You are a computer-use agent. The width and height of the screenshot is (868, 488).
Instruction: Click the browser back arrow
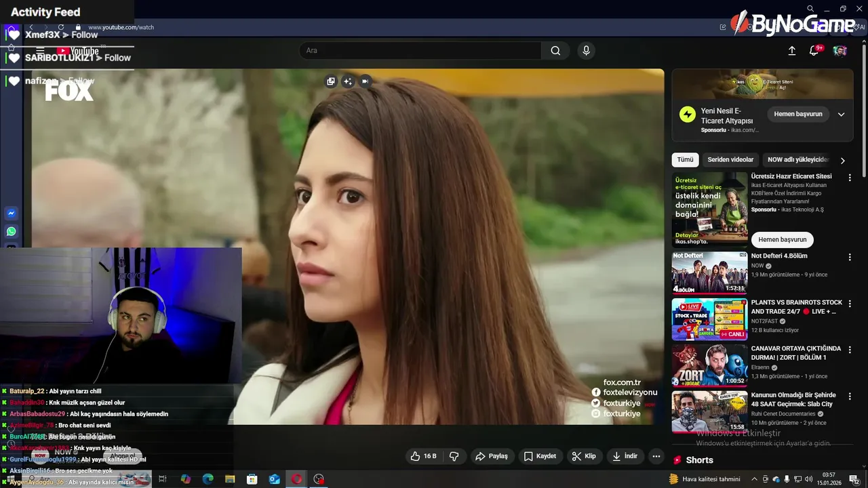point(31,27)
